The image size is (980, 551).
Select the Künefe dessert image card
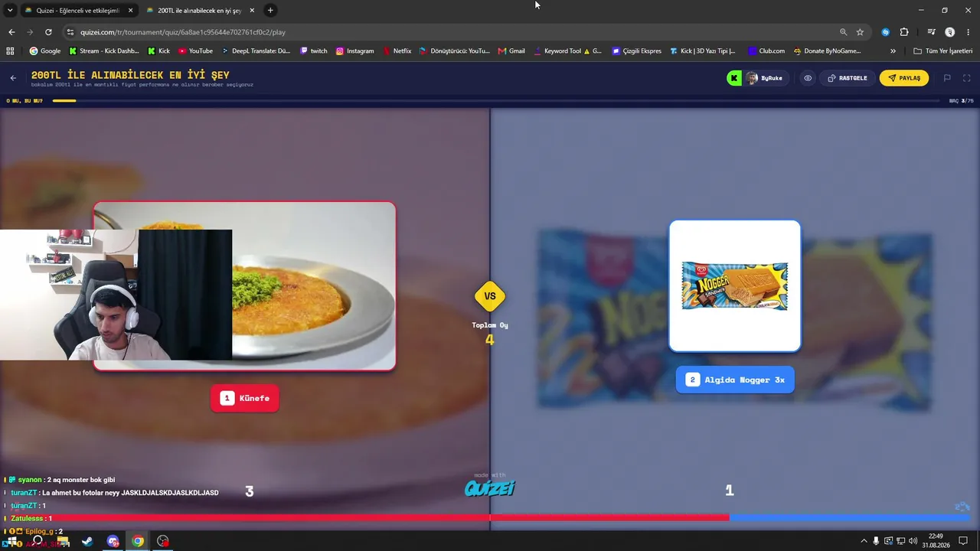pos(244,286)
